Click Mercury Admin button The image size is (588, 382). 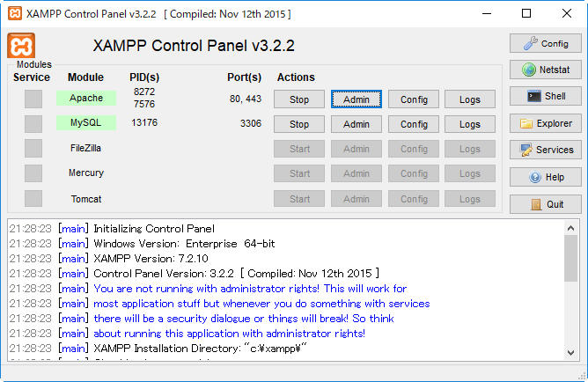point(356,173)
